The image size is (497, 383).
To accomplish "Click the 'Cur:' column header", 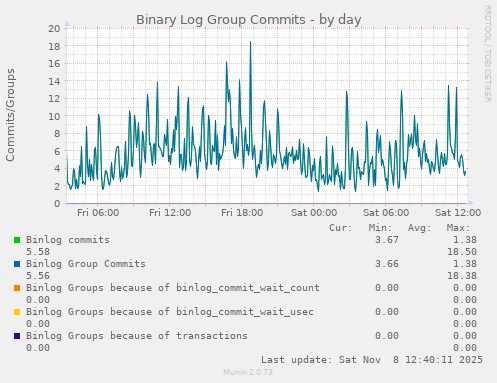I will pos(341,228).
